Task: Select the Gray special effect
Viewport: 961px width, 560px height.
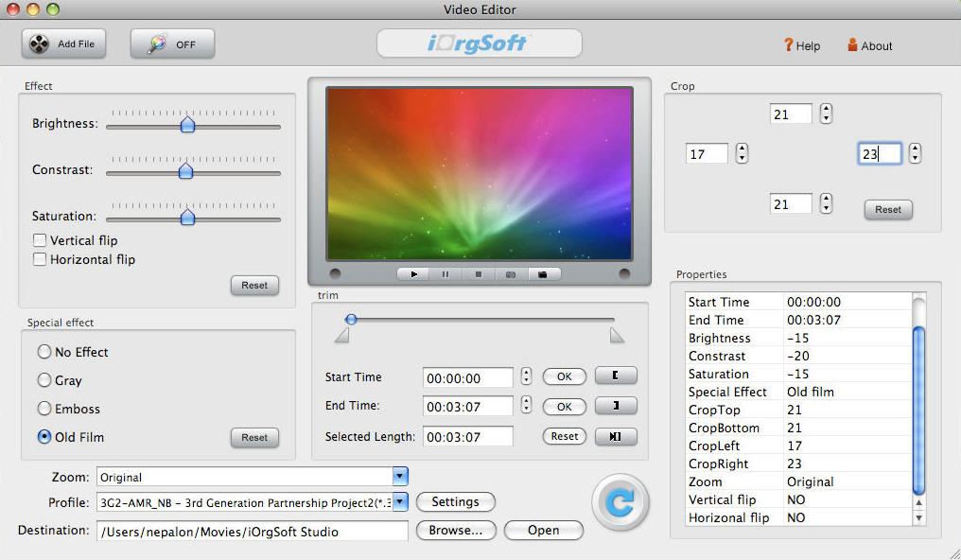Action: [x=44, y=380]
